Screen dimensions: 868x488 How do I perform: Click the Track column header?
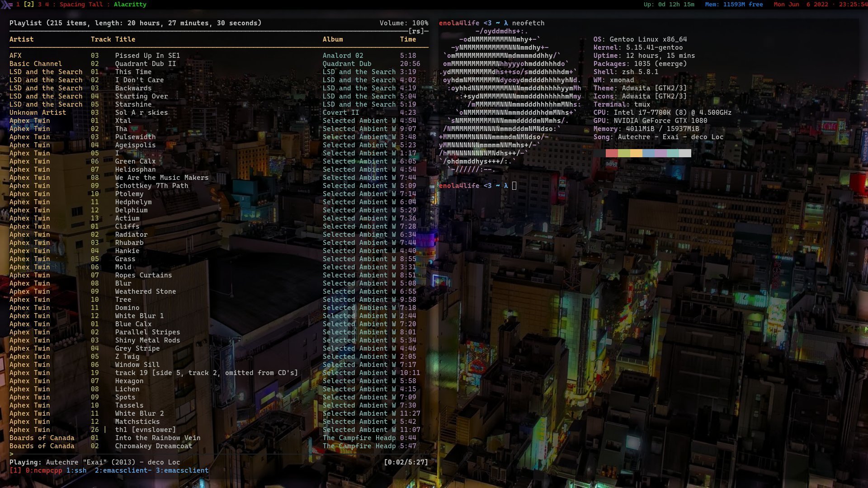101,39
